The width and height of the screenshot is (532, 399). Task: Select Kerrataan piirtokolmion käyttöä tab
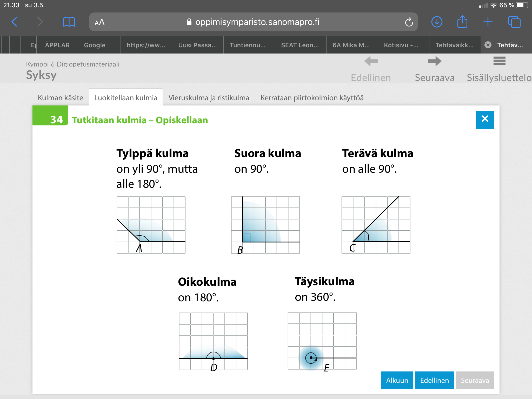coord(312,98)
